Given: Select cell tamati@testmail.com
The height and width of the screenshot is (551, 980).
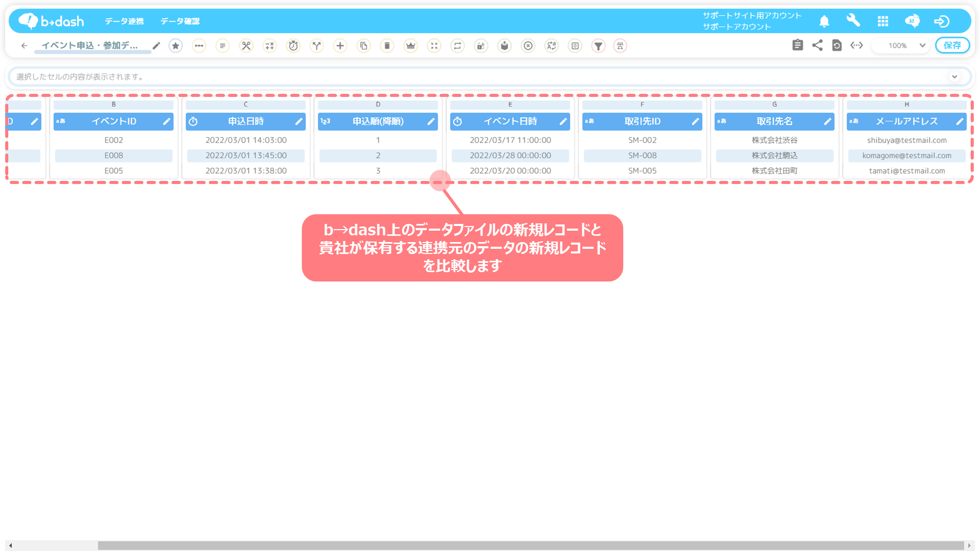Looking at the screenshot, I should [907, 171].
